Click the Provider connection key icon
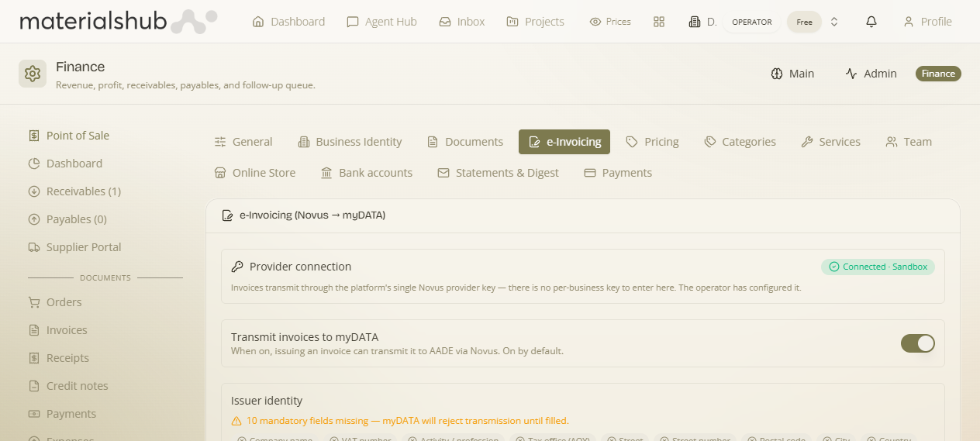Viewport: 980px width, 441px height. [x=237, y=267]
